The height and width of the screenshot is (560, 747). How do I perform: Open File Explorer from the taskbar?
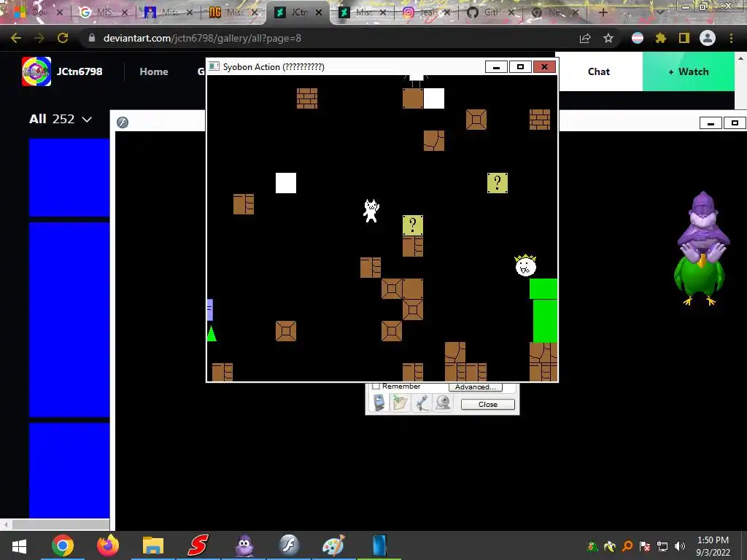(153, 545)
